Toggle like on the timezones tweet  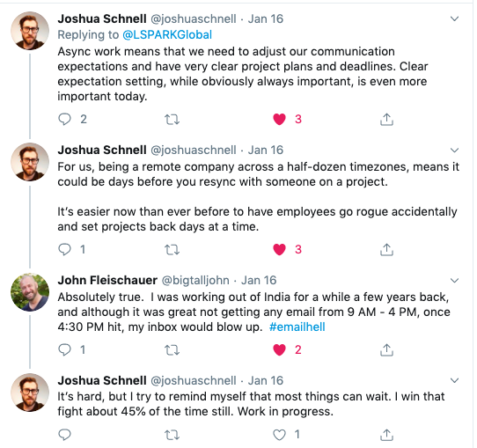point(279,250)
